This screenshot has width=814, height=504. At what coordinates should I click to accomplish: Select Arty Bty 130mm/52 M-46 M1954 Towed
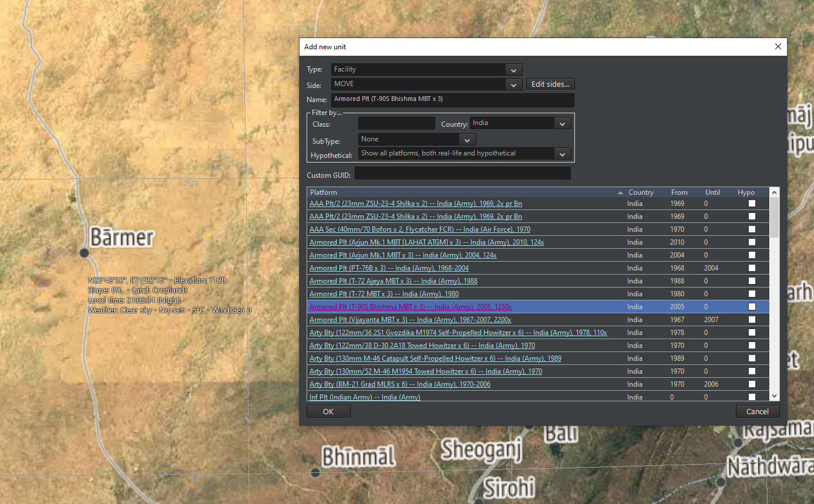tap(426, 371)
